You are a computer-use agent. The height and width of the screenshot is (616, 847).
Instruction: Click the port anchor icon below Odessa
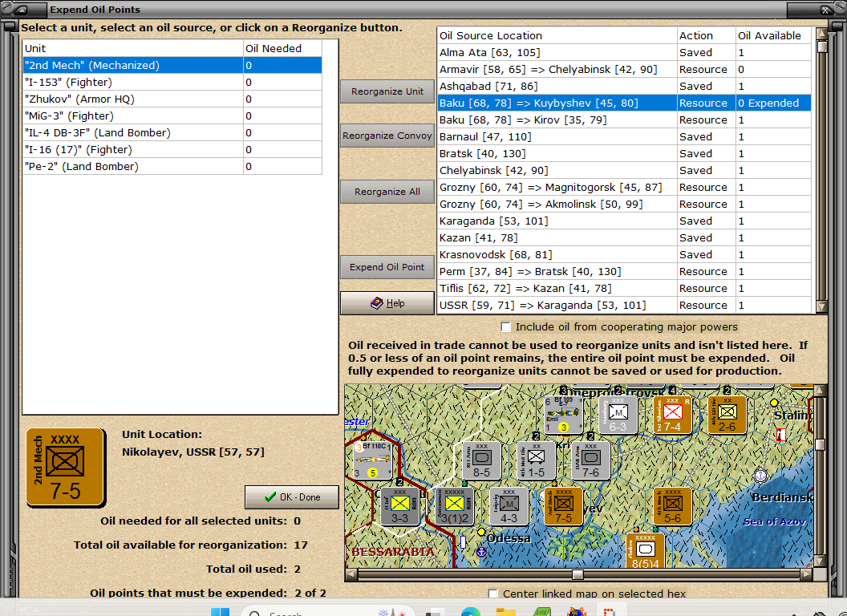[480, 553]
